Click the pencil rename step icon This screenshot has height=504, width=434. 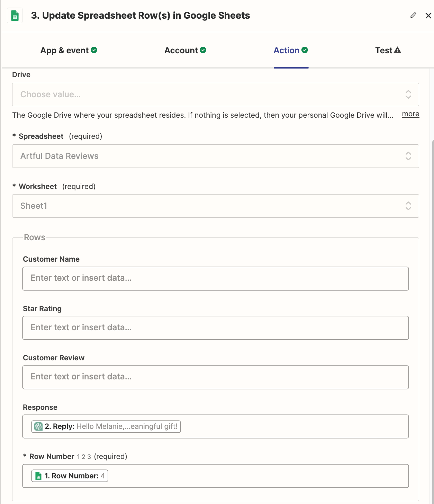[413, 15]
